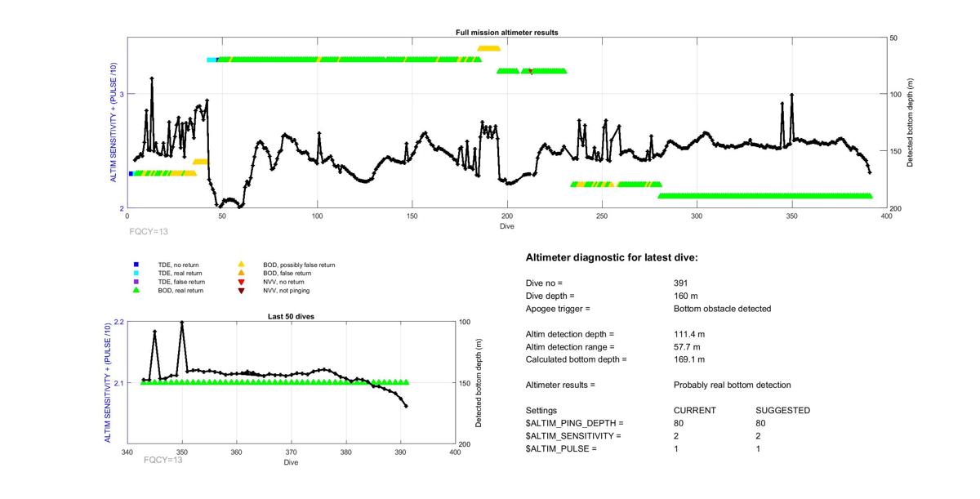Select the "TDE, false return" legend label
The width and height of the screenshot is (980, 499).
click(180, 282)
